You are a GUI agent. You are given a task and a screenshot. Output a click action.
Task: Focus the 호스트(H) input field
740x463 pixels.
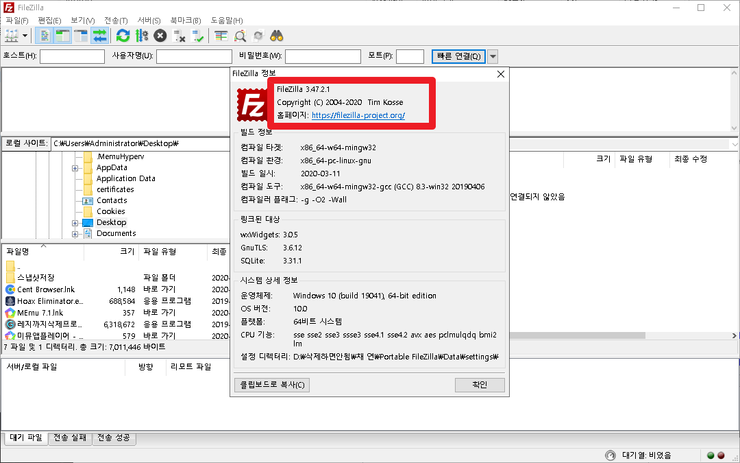pyautogui.click(x=72, y=56)
